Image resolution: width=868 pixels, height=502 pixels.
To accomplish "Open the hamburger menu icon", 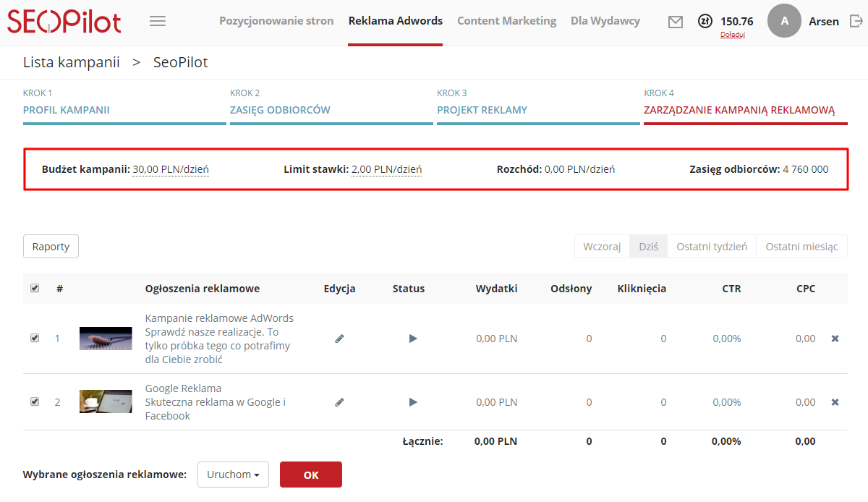I will tap(158, 21).
